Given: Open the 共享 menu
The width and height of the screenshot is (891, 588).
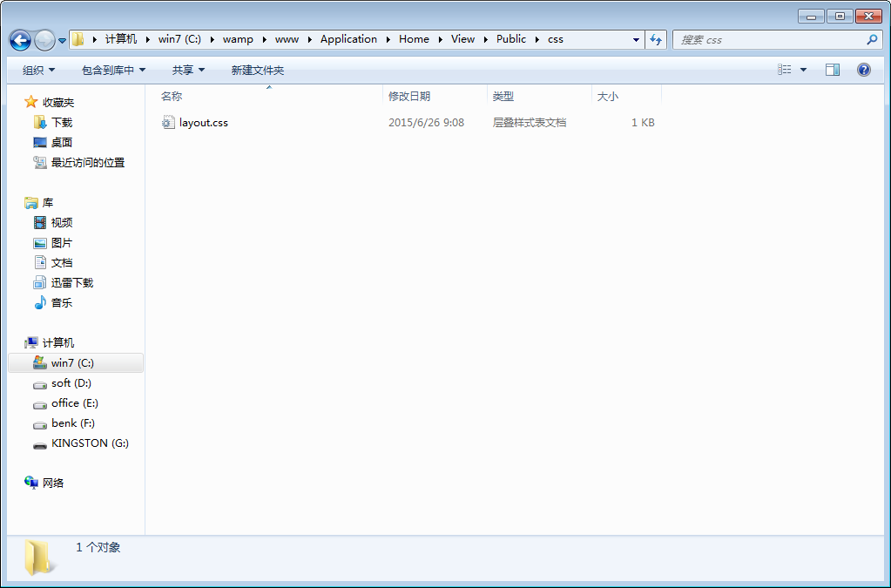Looking at the screenshot, I should click(x=188, y=70).
